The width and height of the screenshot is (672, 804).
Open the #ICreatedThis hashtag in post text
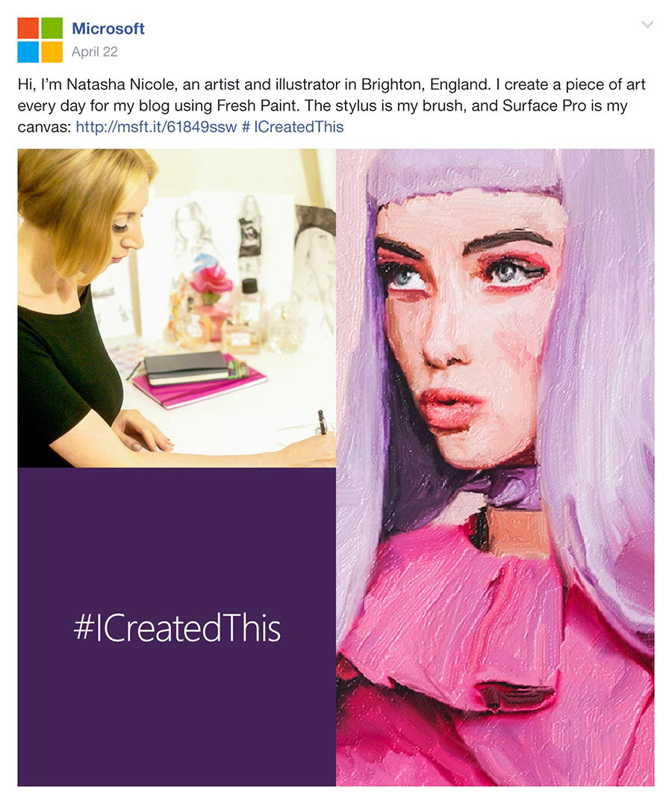[x=293, y=126]
